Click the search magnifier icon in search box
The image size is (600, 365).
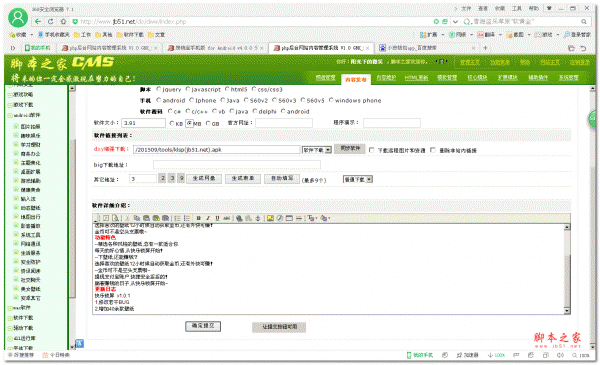coord(584,22)
